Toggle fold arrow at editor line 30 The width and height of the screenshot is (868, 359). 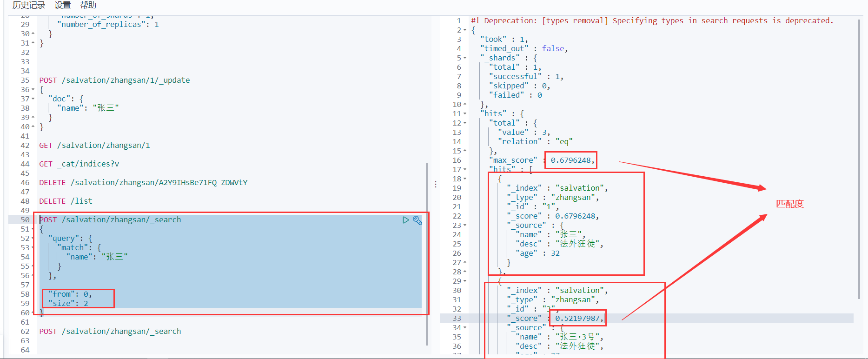pyautogui.click(x=33, y=33)
